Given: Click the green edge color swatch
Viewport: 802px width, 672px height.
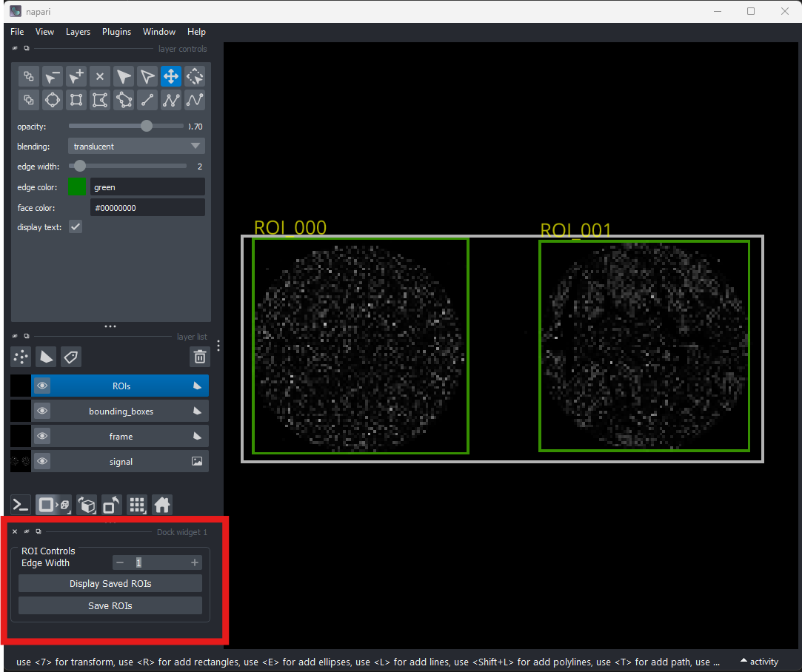Looking at the screenshot, I should point(77,187).
